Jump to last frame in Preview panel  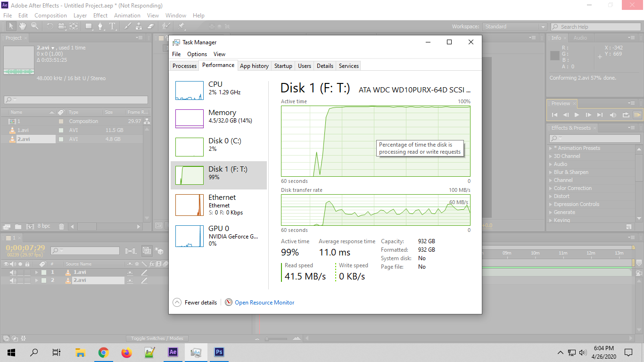point(600,115)
